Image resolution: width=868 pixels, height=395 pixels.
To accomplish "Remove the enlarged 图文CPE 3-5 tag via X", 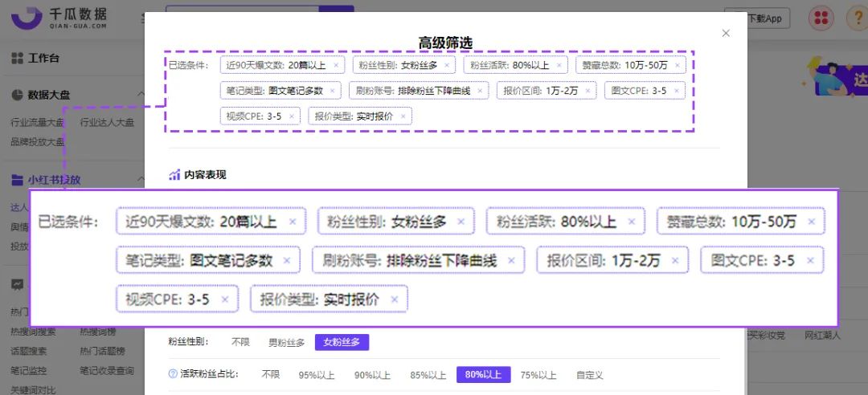I will coord(810,261).
